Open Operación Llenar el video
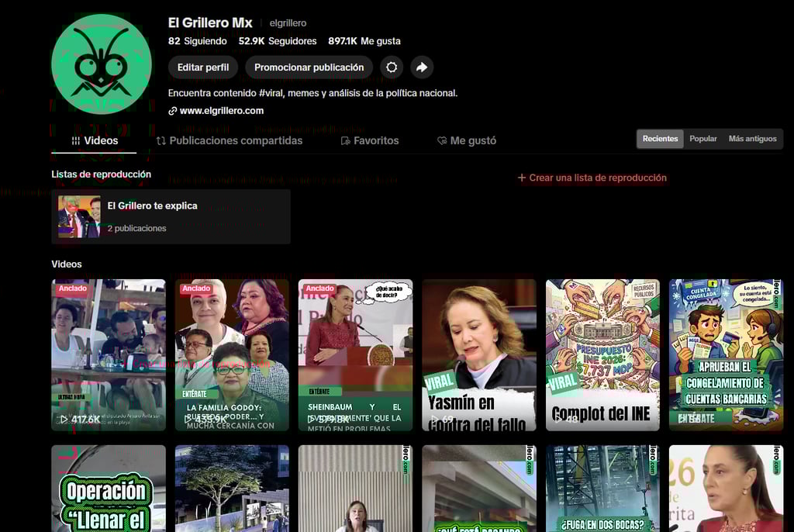Viewport: 794px width, 532px height. click(109, 489)
